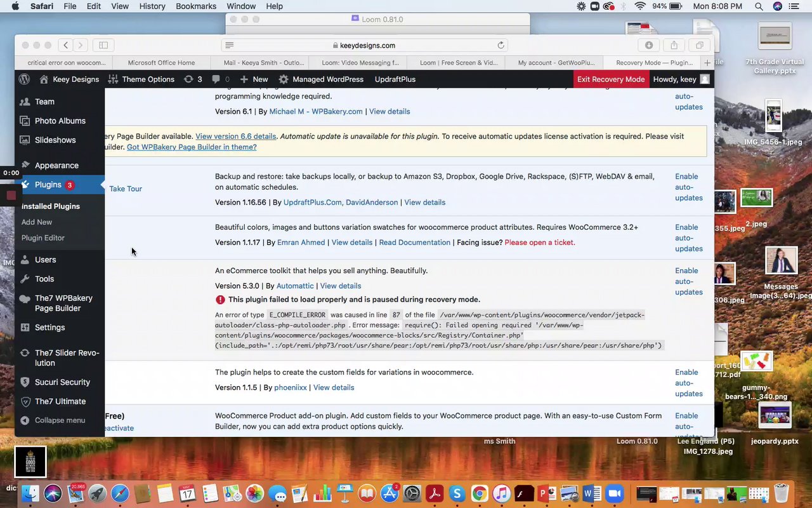Open the comments bubble in admin bar
This screenshot has height=508, width=812.
click(221, 79)
